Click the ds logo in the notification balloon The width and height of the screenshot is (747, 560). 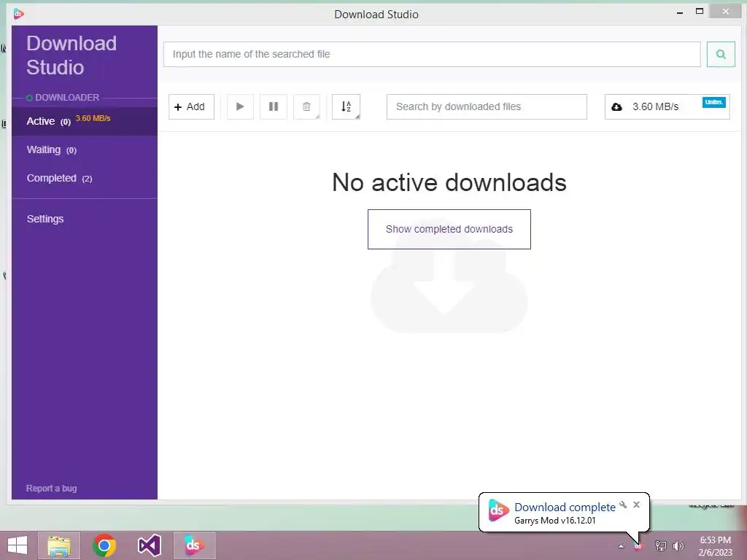click(498, 510)
